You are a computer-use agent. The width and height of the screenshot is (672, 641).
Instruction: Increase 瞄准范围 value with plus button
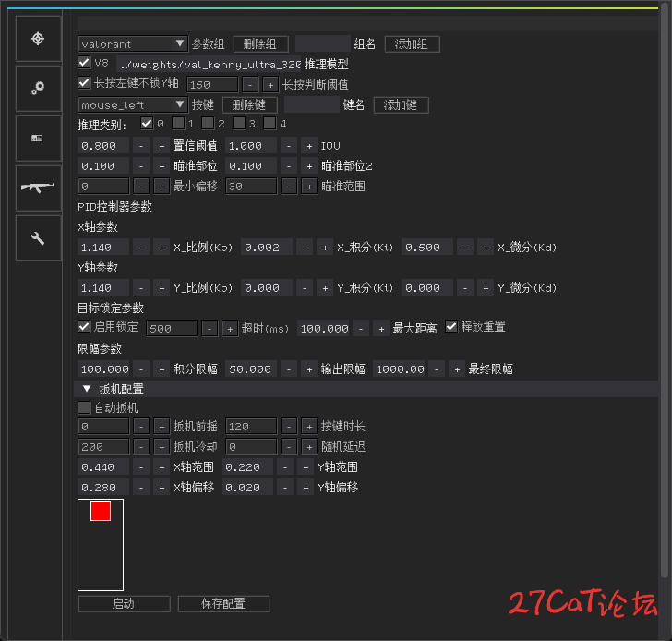308,187
